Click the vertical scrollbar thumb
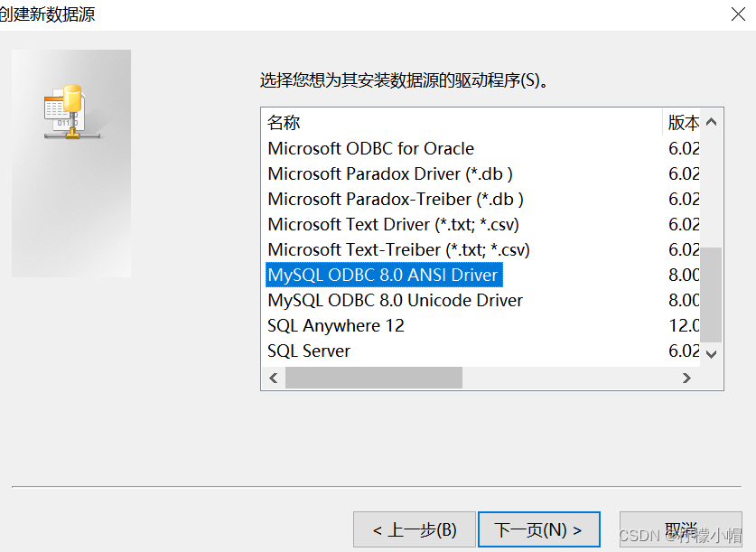The image size is (756, 552). (711, 295)
